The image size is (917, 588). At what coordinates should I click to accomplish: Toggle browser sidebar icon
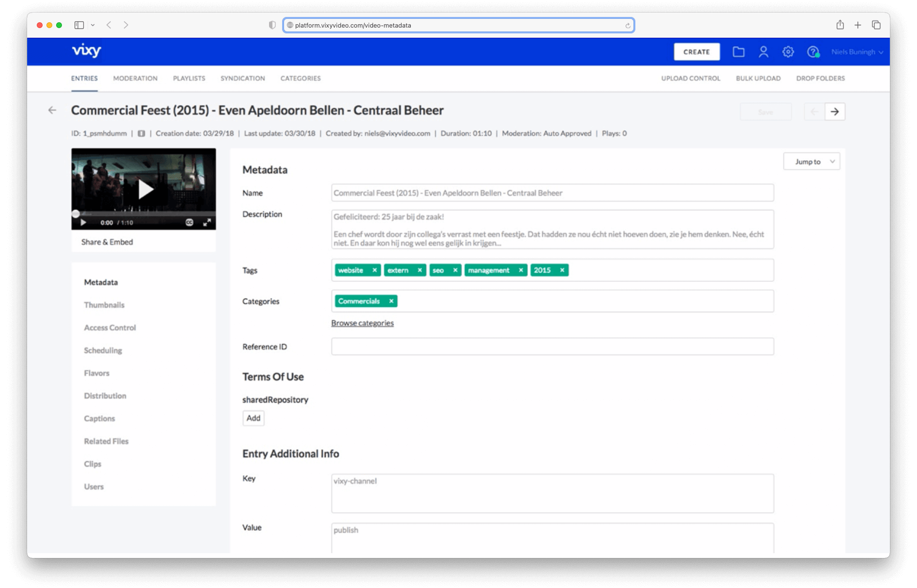coord(79,25)
